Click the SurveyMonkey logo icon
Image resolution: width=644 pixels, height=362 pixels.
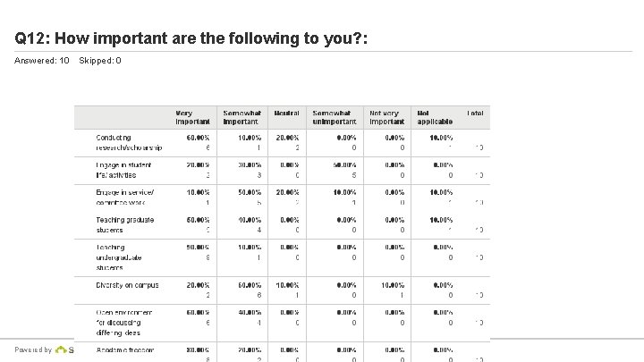62,350
